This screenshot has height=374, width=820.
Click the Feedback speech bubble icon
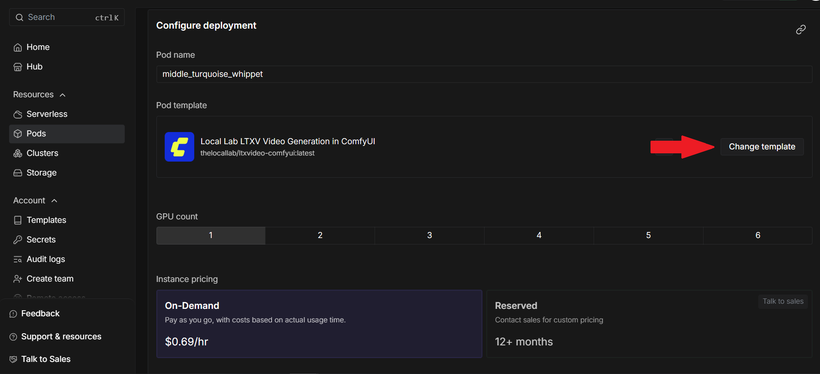[13, 314]
